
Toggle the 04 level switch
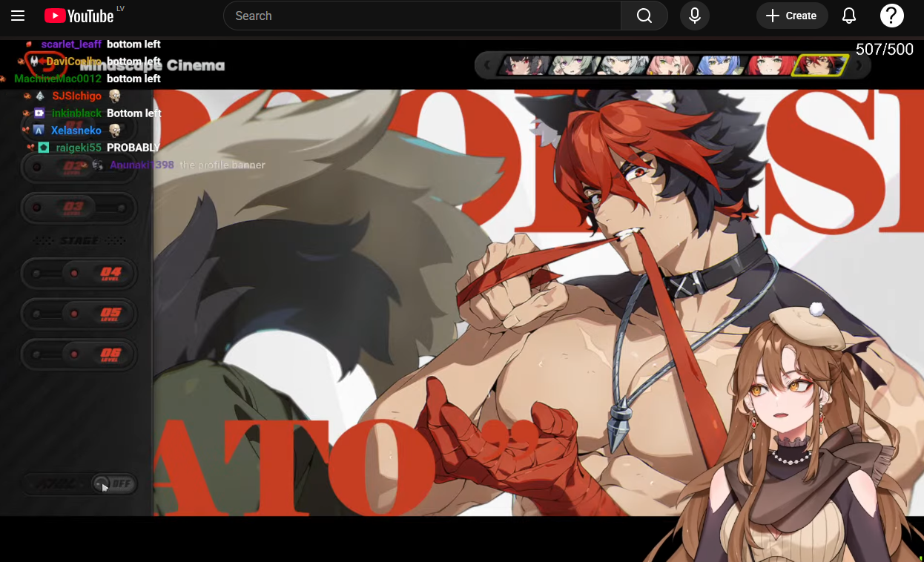[79, 274]
